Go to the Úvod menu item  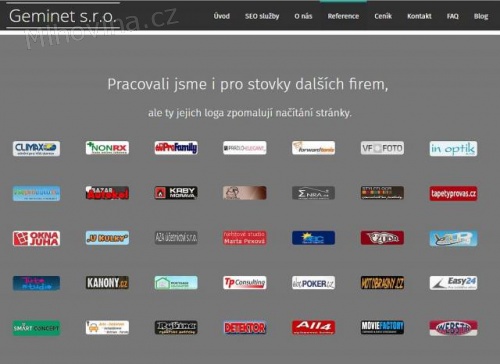pyautogui.click(x=222, y=16)
